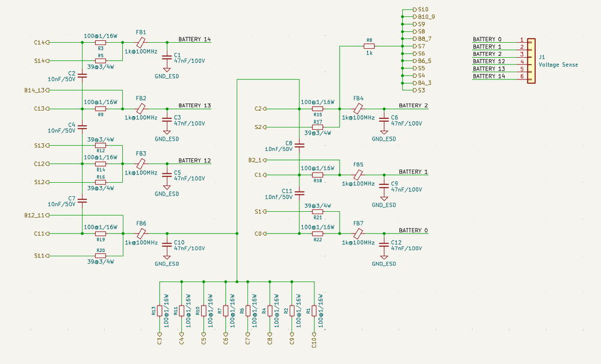This screenshot has width=601, height=364.
Task: Click ferrite bead FB2 symbol
Action: [141, 109]
